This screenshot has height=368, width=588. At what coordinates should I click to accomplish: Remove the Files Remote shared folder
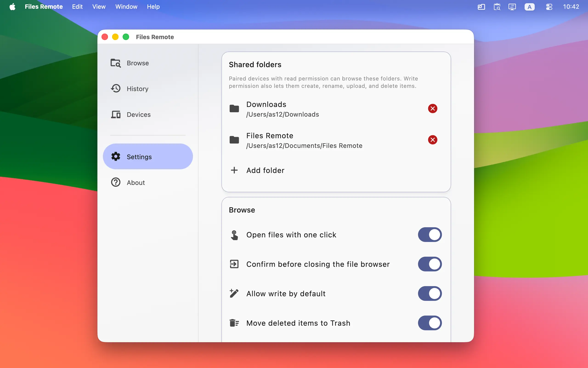[x=433, y=140]
